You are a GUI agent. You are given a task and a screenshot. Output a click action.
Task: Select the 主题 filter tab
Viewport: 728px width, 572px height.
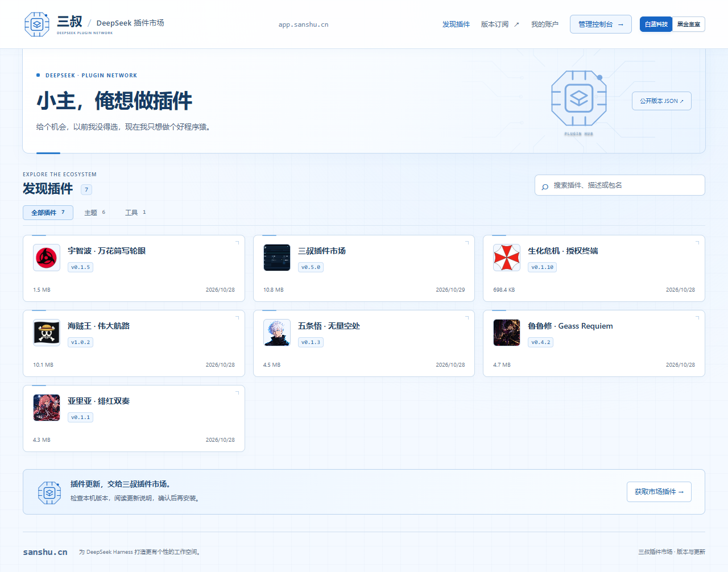pyautogui.click(x=95, y=213)
